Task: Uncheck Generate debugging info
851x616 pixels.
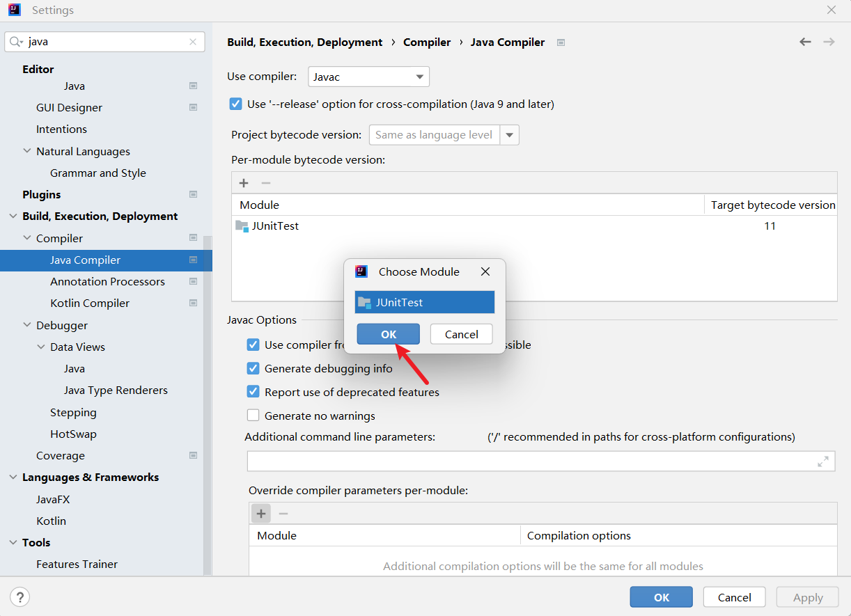Action: pos(253,369)
